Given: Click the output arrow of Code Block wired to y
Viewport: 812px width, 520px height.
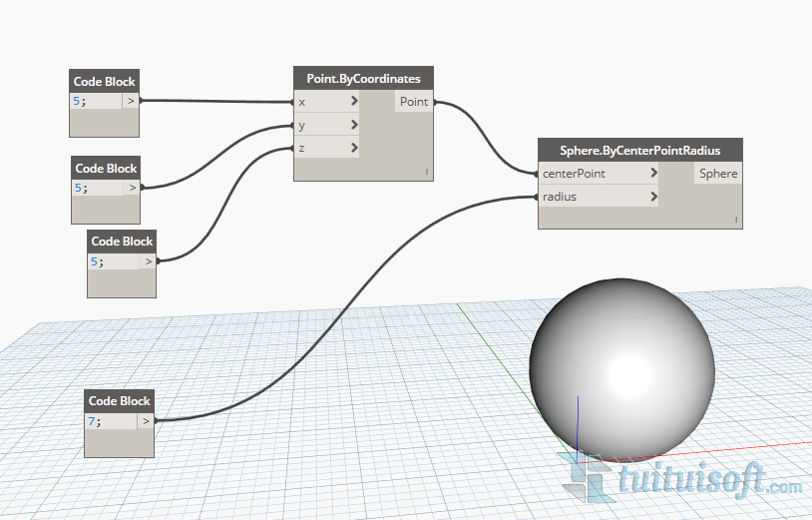Looking at the screenshot, I should click(x=134, y=187).
